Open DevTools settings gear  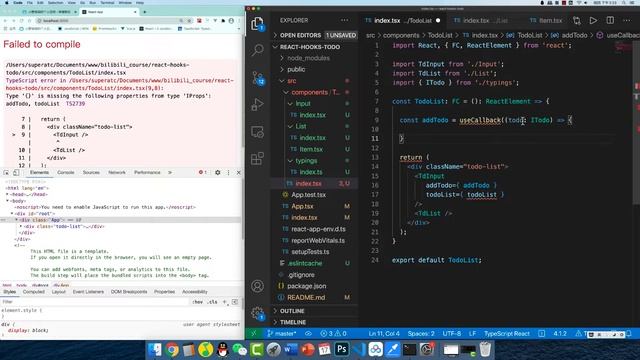tap(218, 173)
